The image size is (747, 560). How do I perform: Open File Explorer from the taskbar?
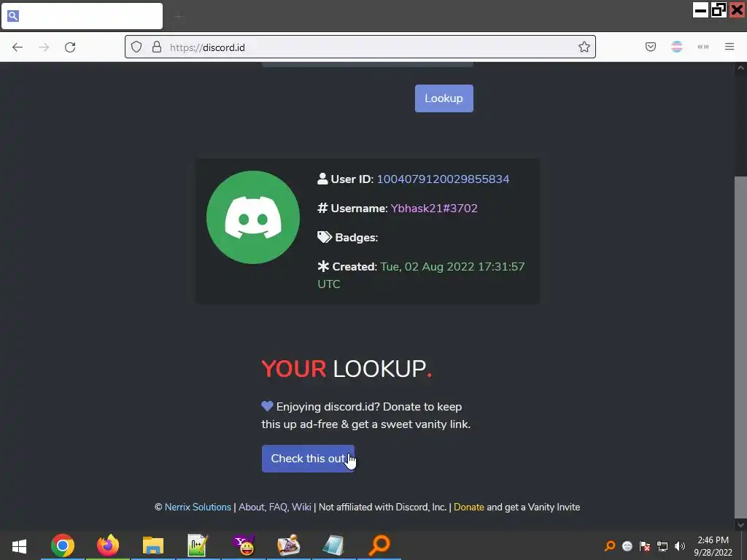153,545
